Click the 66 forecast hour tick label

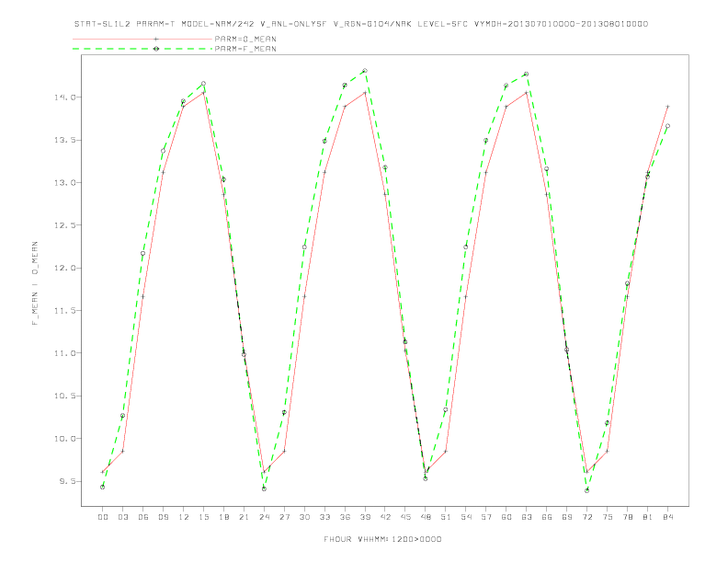(547, 517)
